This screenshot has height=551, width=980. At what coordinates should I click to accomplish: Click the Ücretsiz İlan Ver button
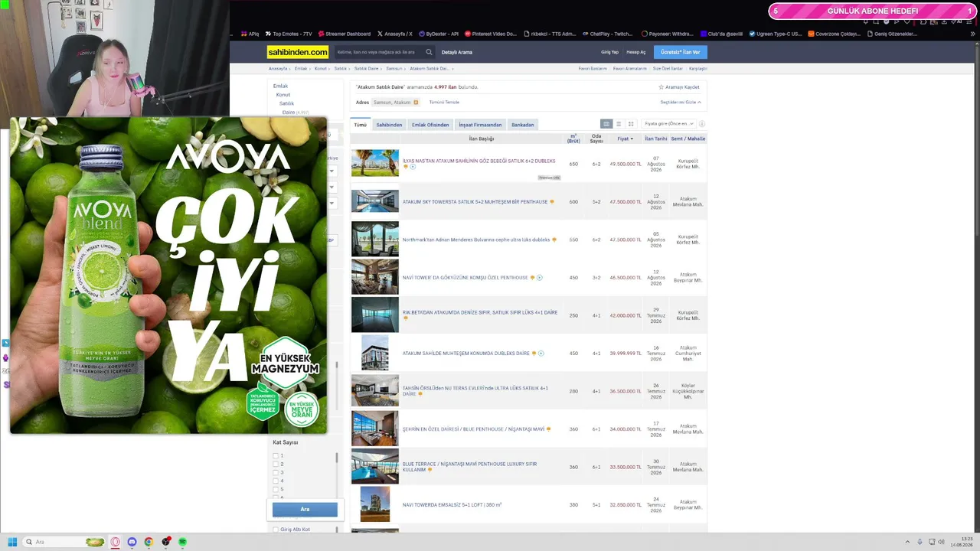(681, 52)
